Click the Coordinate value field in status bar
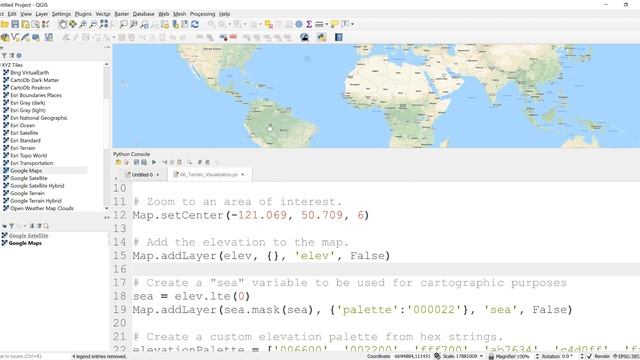The width and height of the screenshot is (640, 360). (412, 356)
